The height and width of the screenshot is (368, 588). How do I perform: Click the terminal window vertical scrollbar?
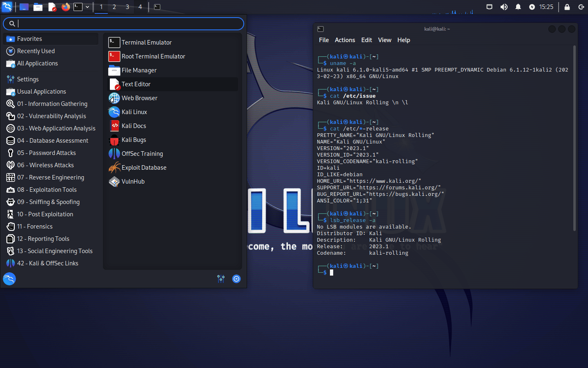574,139
